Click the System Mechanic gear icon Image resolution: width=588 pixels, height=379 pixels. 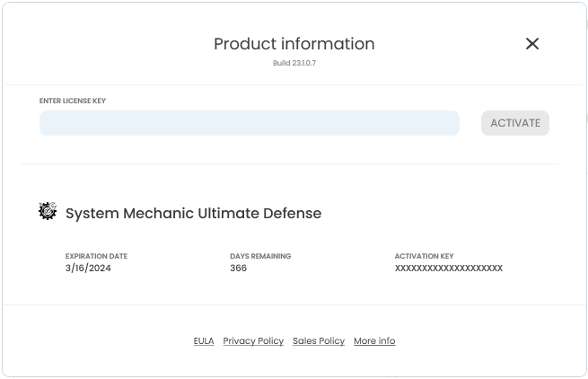[48, 211]
